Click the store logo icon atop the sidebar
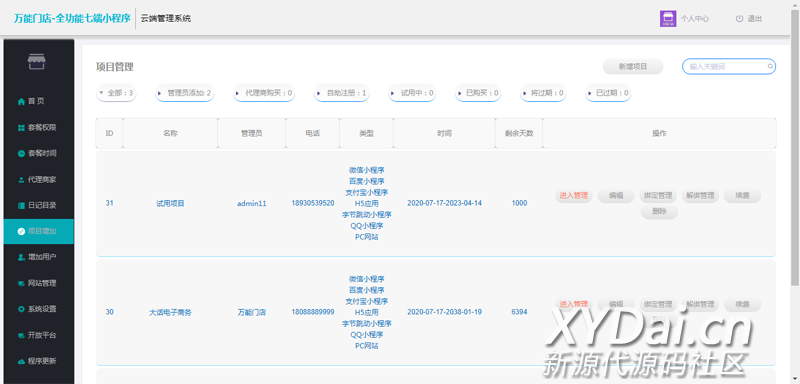This screenshot has width=800, height=384. pyautogui.click(x=37, y=61)
